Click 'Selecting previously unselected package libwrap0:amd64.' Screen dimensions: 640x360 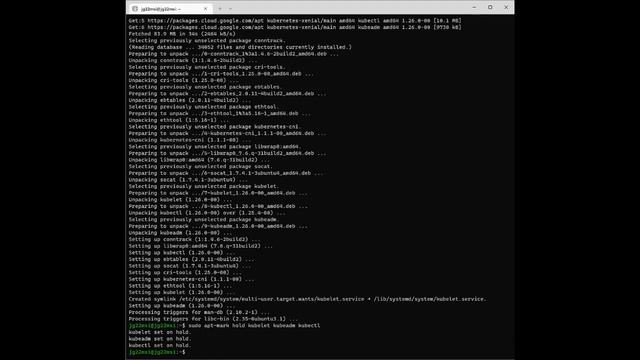(x=215, y=147)
